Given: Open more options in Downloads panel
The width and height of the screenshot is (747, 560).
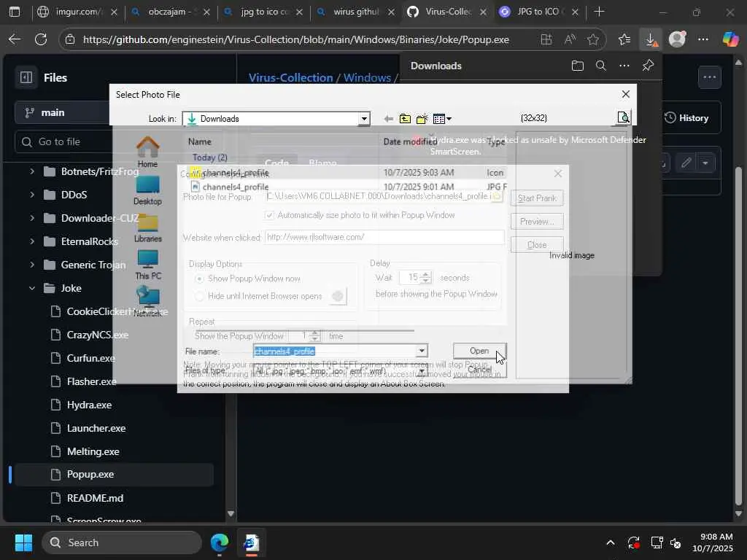Looking at the screenshot, I should (x=624, y=66).
